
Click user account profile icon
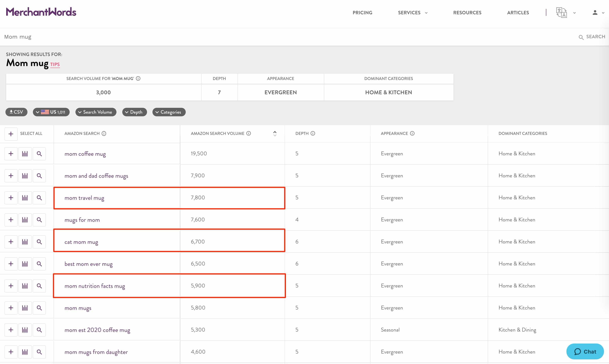click(595, 13)
